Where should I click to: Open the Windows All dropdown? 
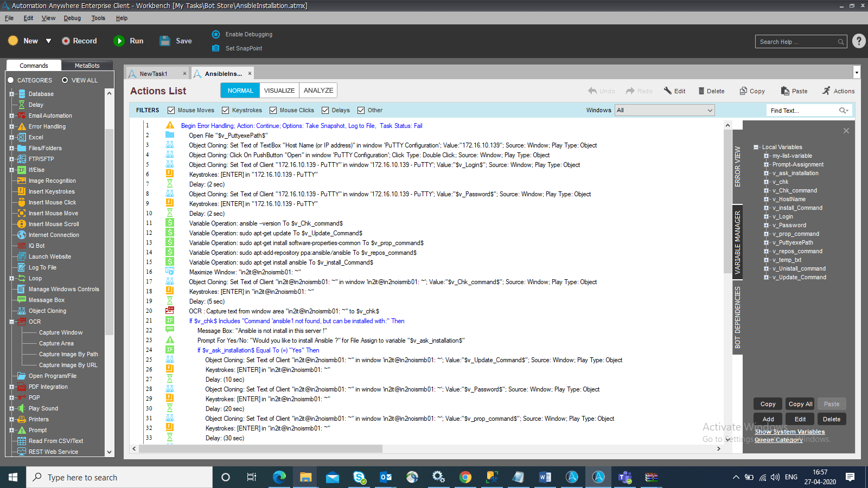click(665, 110)
